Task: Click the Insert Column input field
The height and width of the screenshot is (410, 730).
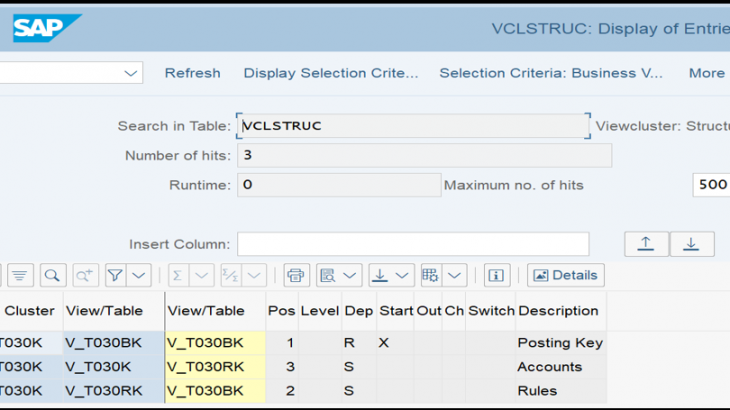Action: [412, 244]
